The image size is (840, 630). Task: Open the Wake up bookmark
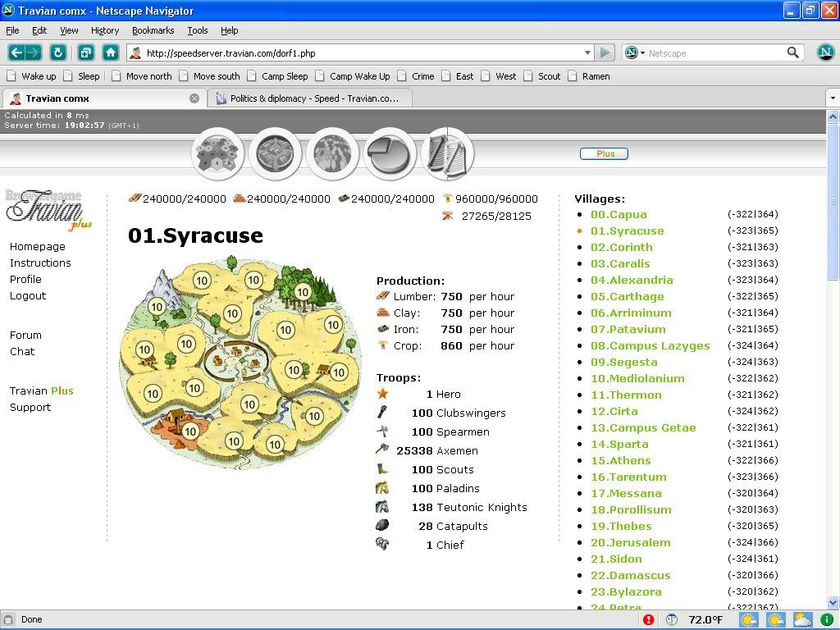tap(32, 76)
